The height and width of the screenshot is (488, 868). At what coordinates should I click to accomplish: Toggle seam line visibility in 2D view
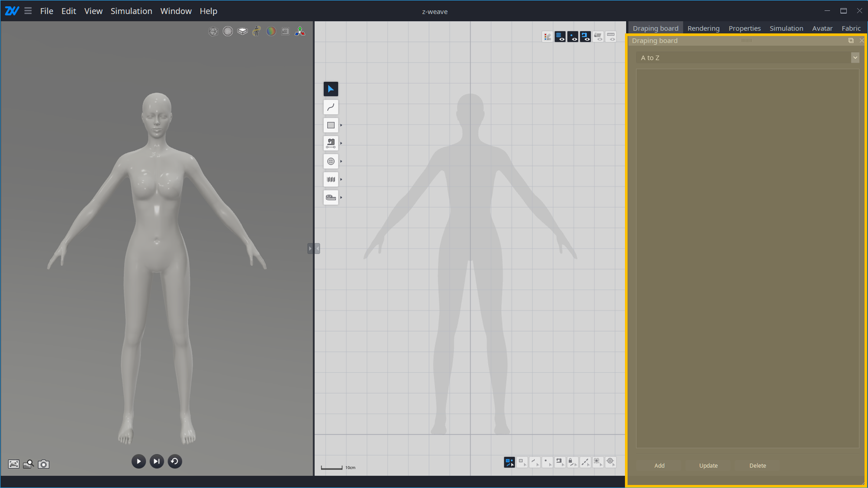(x=585, y=37)
